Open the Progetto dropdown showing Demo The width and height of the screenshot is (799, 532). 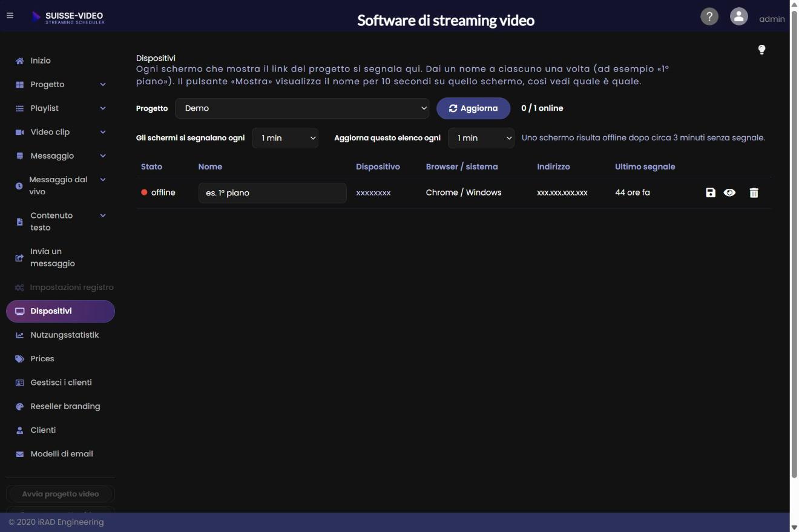click(x=302, y=108)
